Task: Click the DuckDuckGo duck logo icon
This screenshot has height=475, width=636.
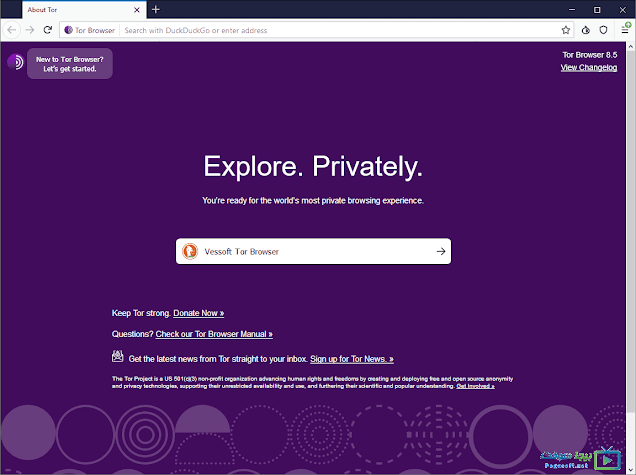Action: [190, 251]
